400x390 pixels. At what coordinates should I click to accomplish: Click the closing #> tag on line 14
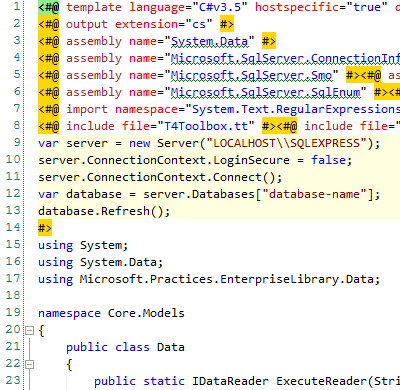coord(45,228)
